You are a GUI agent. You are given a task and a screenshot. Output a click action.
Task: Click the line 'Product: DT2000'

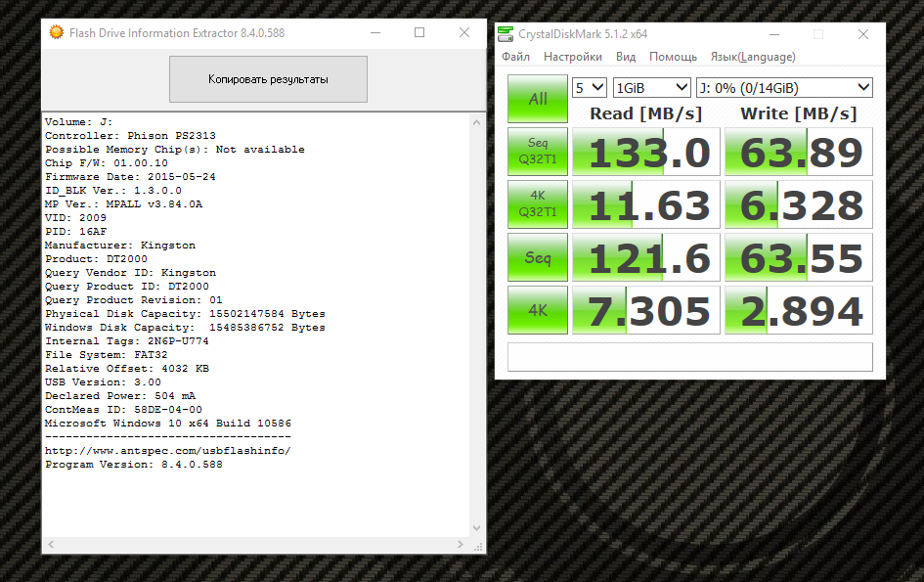[x=96, y=259]
